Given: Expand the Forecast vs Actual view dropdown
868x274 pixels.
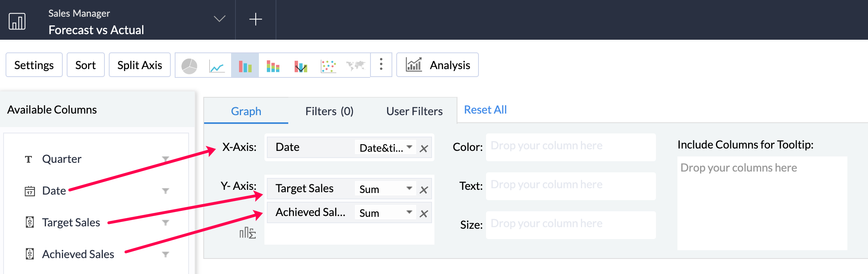Looking at the screenshot, I should [220, 19].
